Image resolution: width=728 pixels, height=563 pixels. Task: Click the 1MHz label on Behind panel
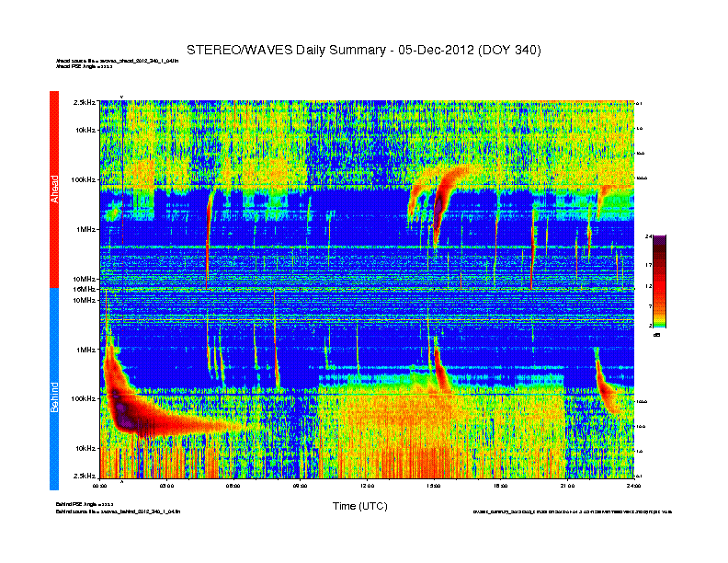[x=85, y=350]
